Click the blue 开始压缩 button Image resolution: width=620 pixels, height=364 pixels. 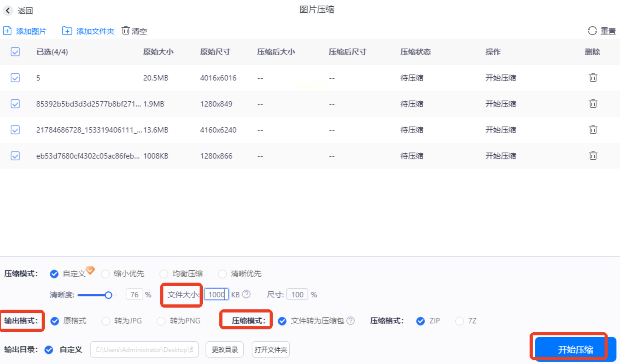tap(575, 349)
